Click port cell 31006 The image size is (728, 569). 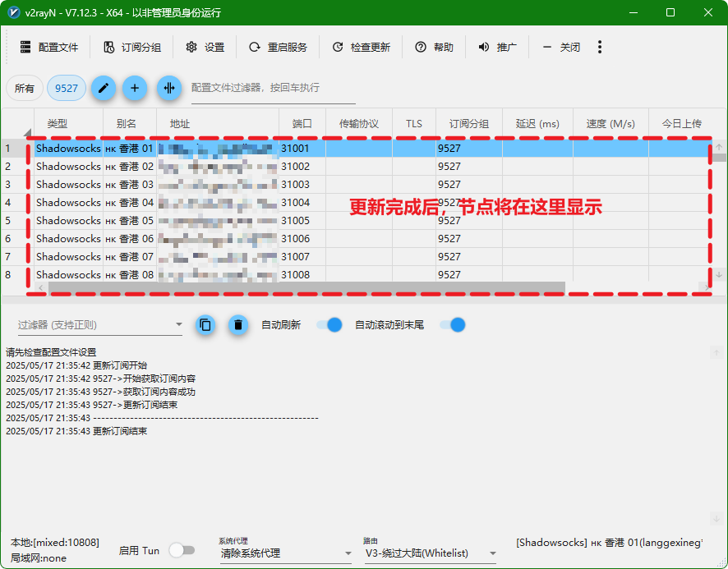pyautogui.click(x=302, y=239)
